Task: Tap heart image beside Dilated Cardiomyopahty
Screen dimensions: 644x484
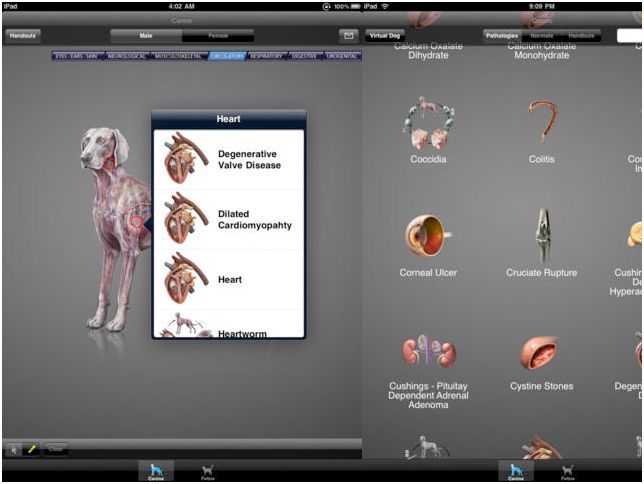Action: click(x=186, y=218)
